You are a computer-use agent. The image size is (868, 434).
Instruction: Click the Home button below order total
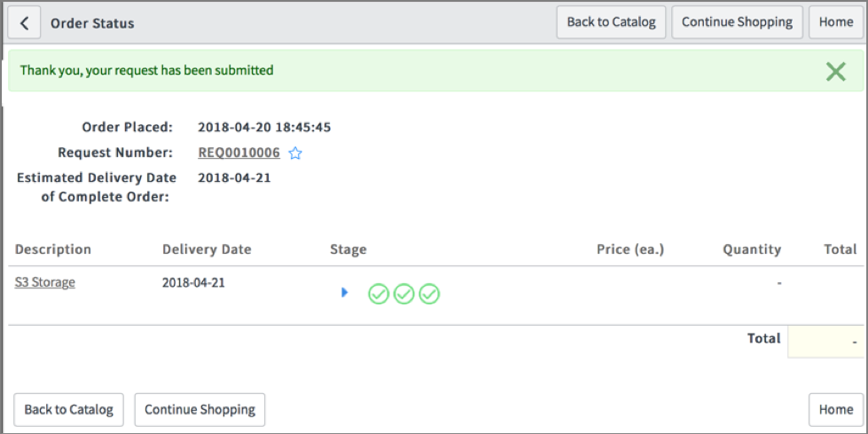coord(836,410)
